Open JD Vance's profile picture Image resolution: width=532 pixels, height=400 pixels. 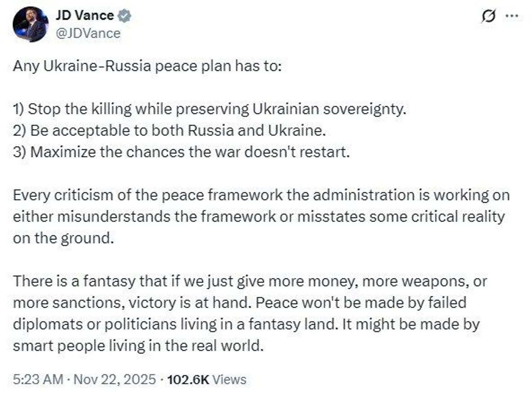31,24
